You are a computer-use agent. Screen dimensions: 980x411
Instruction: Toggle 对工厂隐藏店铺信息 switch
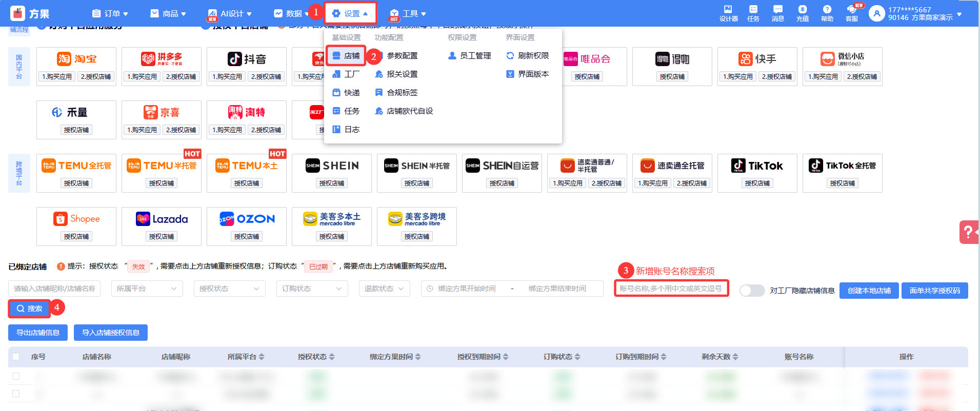752,291
